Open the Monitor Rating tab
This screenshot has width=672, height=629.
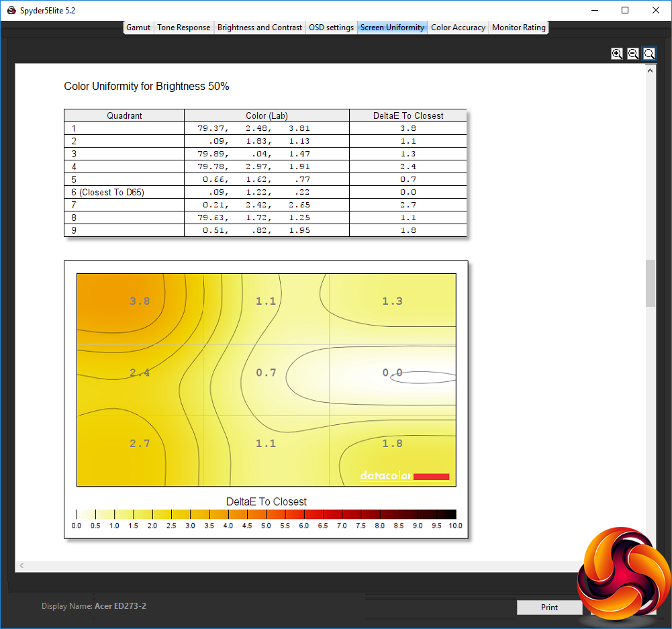518,28
